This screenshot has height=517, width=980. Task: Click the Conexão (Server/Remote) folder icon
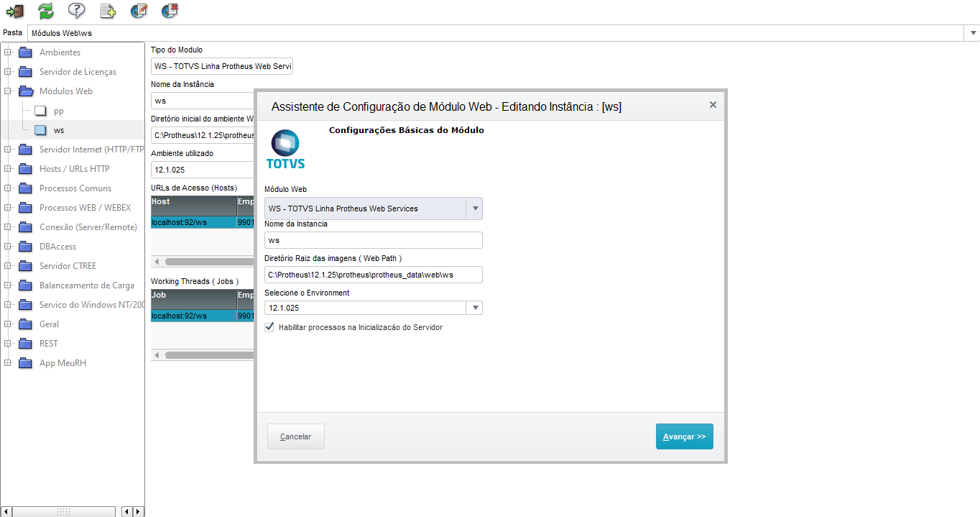pyautogui.click(x=26, y=227)
